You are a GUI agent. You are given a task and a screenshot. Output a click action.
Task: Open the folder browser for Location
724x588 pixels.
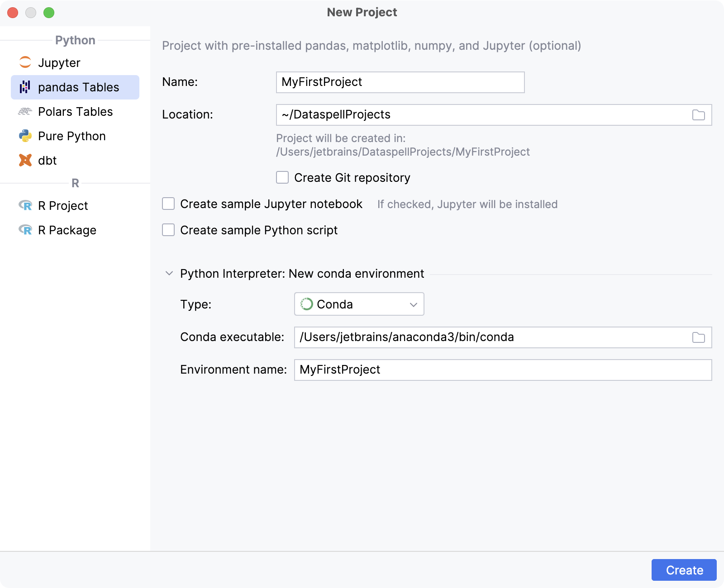coord(698,115)
